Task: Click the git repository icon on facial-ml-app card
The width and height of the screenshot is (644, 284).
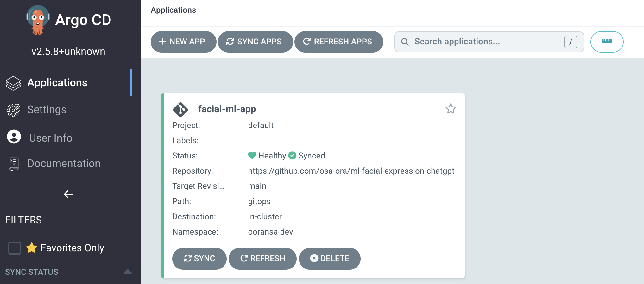Action: tap(180, 109)
